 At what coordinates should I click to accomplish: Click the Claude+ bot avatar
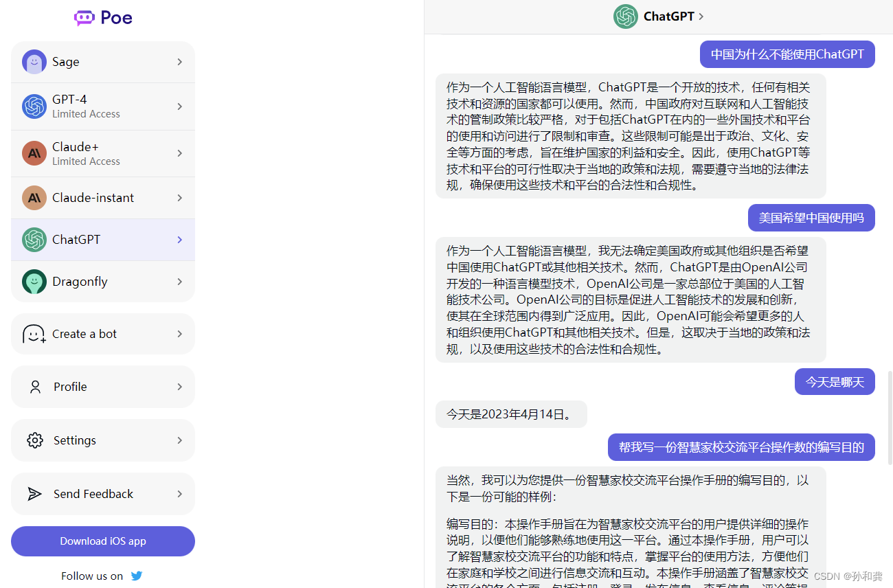click(x=34, y=153)
